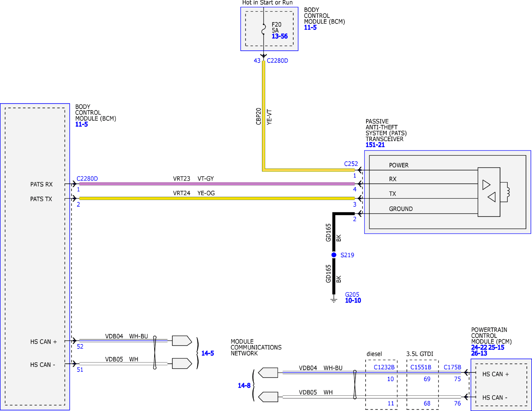Screen dimensions: 532x411
Task: Select the S219 splice dot
Action: pos(334,255)
